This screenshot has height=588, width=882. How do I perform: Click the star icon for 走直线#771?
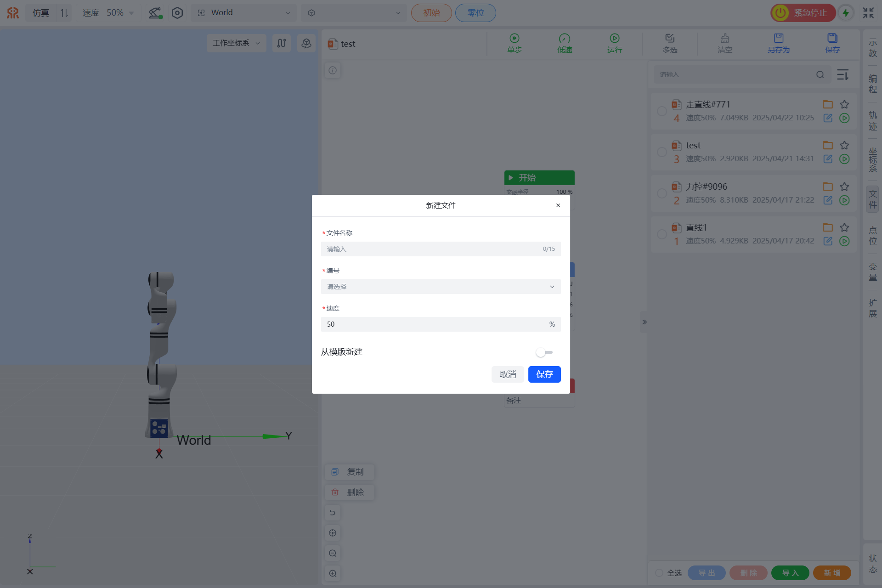click(x=844, y=104)
